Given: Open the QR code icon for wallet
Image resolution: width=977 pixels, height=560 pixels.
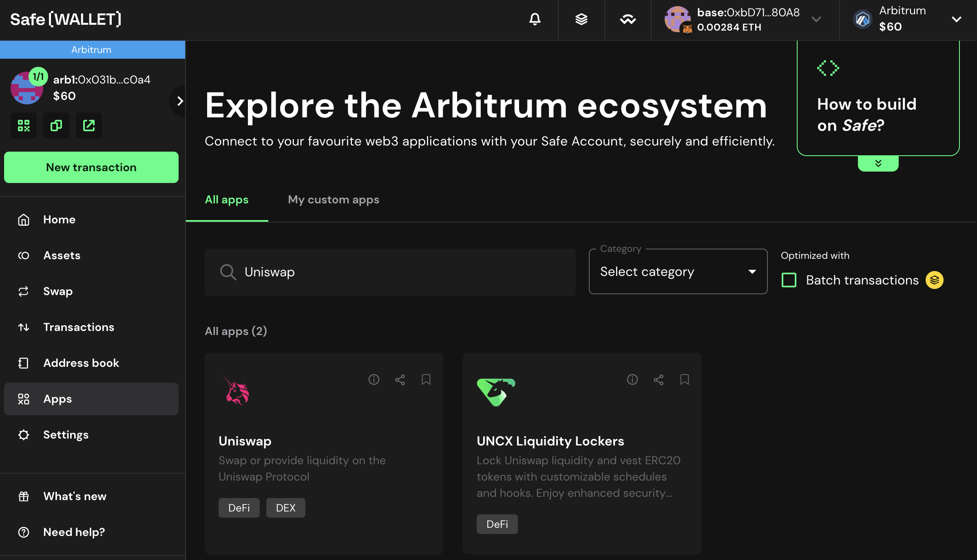Looking at the screenshot, I should click(24, 125).
